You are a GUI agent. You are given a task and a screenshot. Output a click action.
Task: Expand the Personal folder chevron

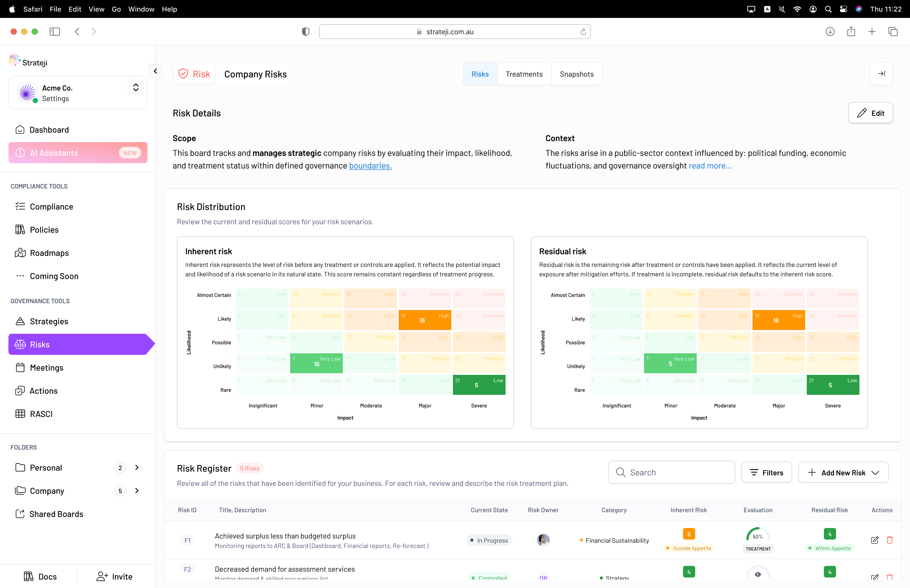click(x=137, y=467)
